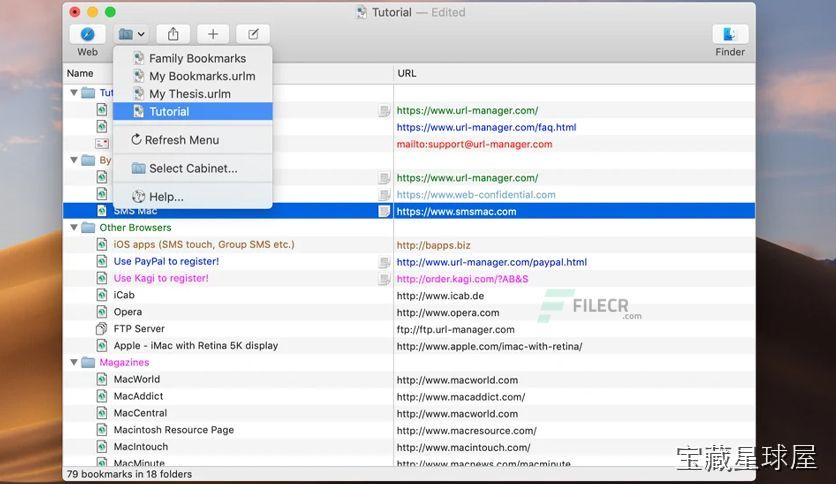Click Refresh Menu in the dropdown

[x=192, y=140]
